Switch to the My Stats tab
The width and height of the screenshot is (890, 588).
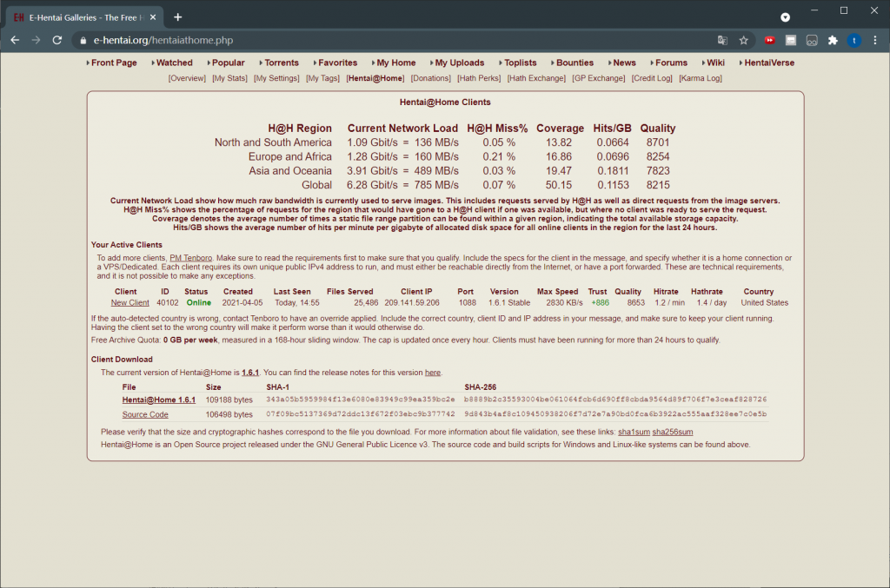(229, 78)
